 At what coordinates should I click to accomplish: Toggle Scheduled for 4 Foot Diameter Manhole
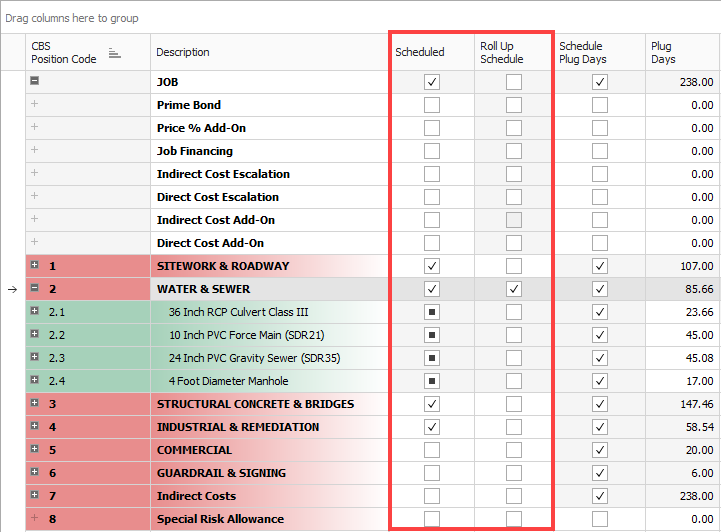pyautogui.click(x=432, y=381)
